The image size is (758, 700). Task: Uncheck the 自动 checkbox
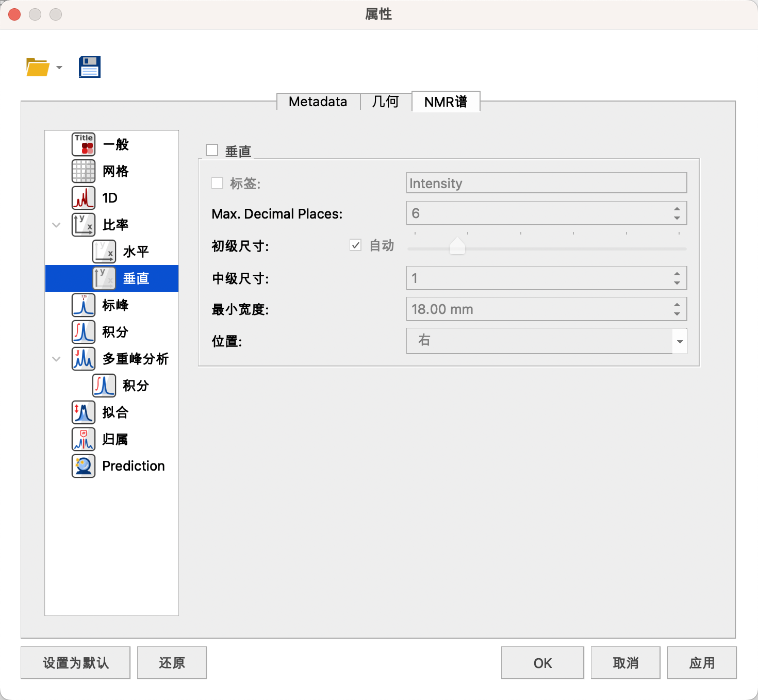click(x=355, y=245)
